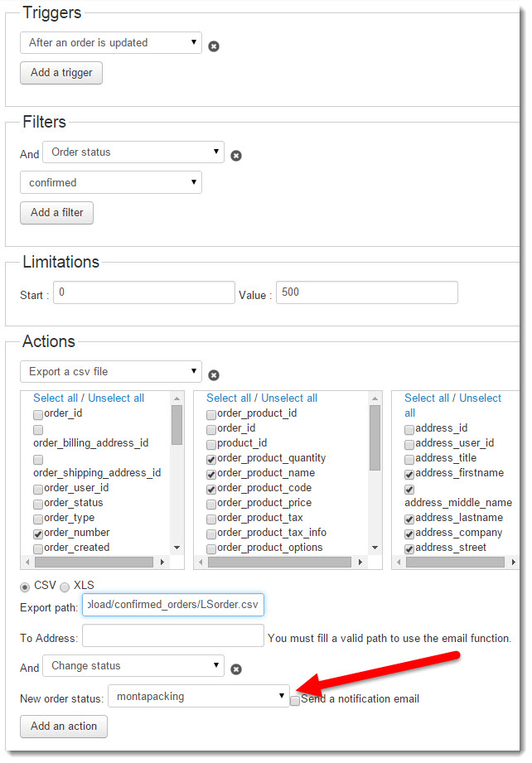This screenshot has height=763, width=532.
Task: Click 'Select all' in order product list
Action: coord(228,398)
